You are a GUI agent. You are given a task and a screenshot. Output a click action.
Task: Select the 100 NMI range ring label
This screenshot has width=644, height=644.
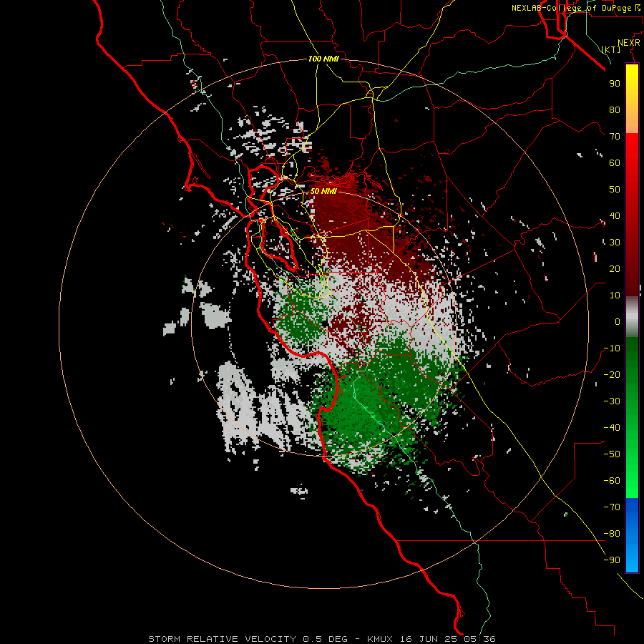point(323,59)
